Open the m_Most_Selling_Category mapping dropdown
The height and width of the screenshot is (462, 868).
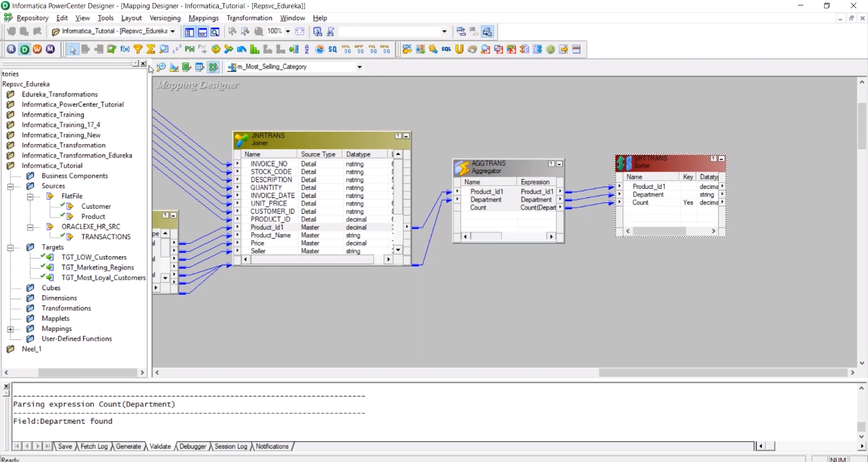(x=359, y=67)
